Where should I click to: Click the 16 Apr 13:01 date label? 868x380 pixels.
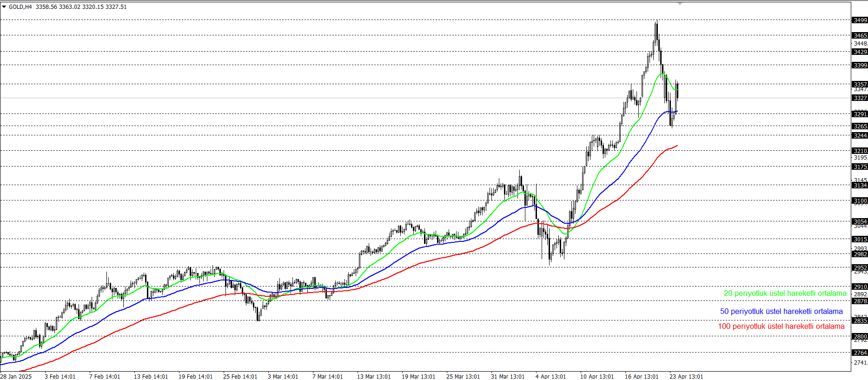[x=642, y=376]
